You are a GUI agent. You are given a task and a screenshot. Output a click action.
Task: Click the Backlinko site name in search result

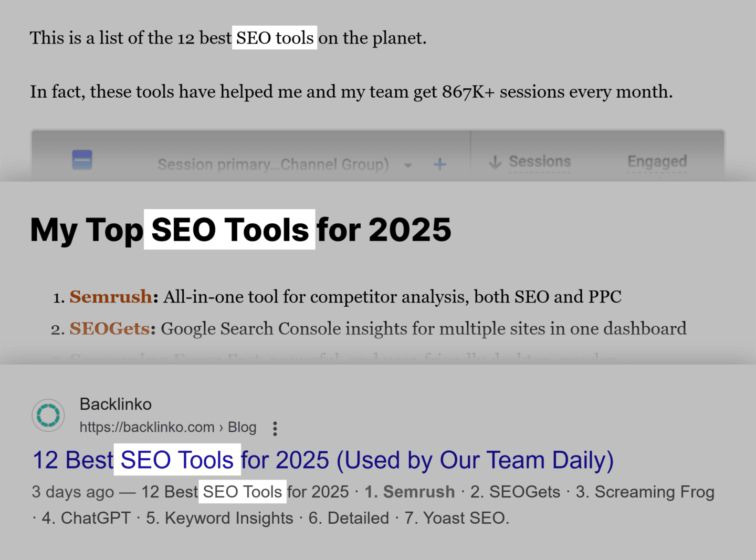(x=115, y=404)
